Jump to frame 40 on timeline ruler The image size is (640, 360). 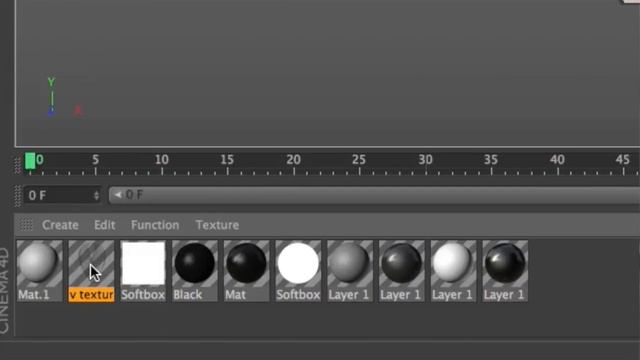pyautogui.click(x=558, y=160)
